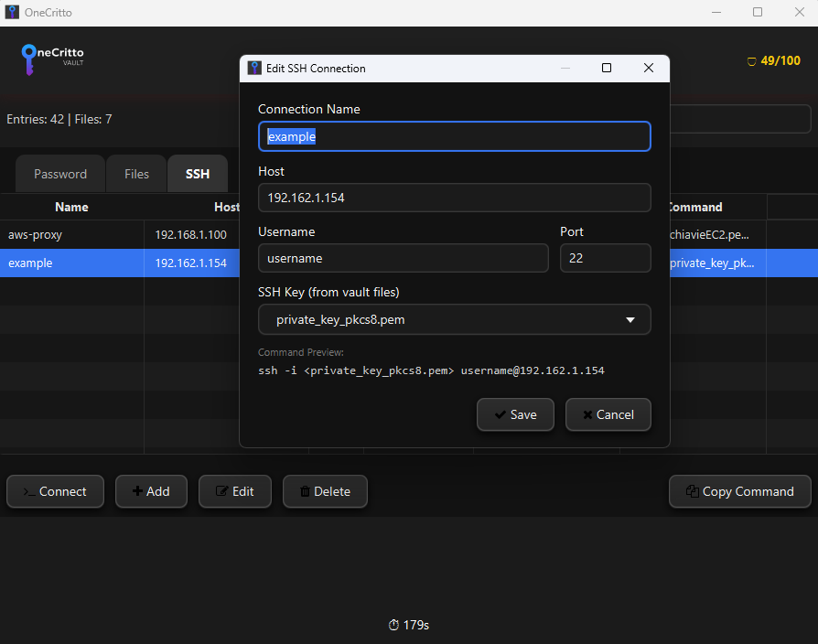Screen dimensions: 818x644
Task: Expand private_key_pkcs8.pem key selector chevron
Action: click(x=630, y=319)
